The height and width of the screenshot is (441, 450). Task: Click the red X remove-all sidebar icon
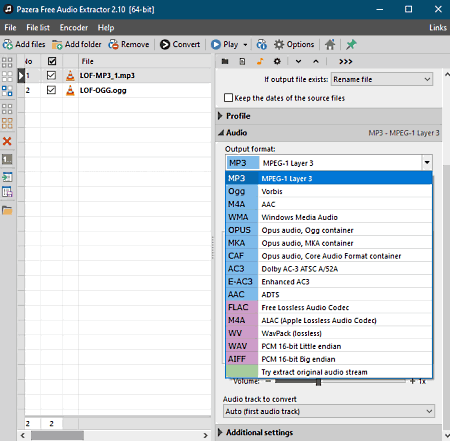click(x=7, y=141)
